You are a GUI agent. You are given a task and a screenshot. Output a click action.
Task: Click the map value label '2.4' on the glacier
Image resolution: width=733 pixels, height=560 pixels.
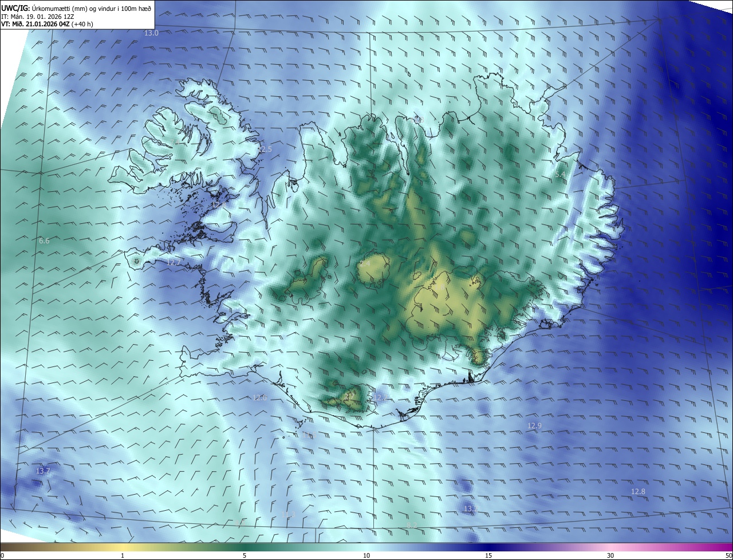coord(365,264)
